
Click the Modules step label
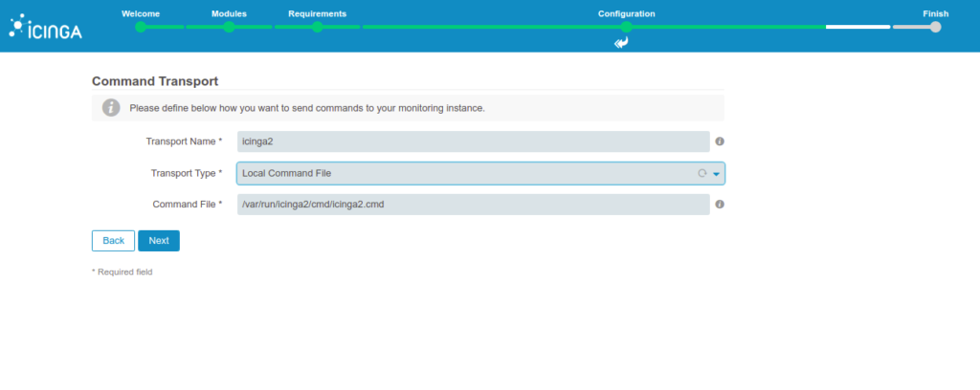229,13
